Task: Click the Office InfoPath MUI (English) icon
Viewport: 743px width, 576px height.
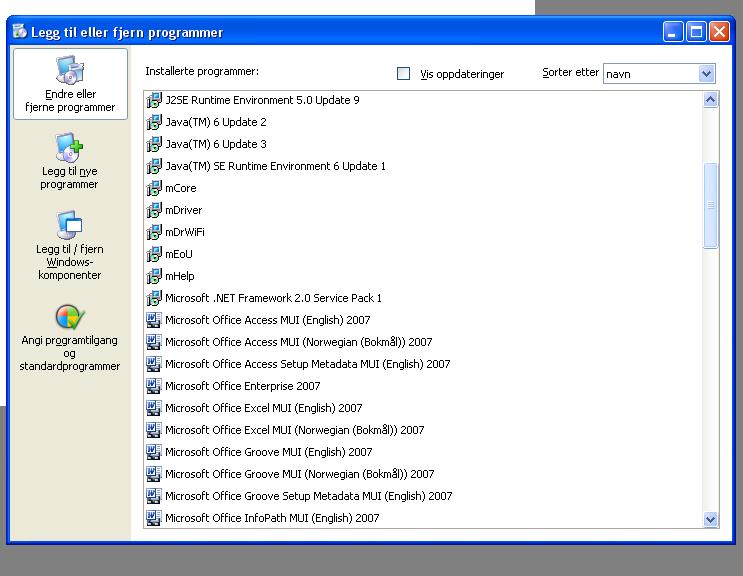Action: (154, 518)
